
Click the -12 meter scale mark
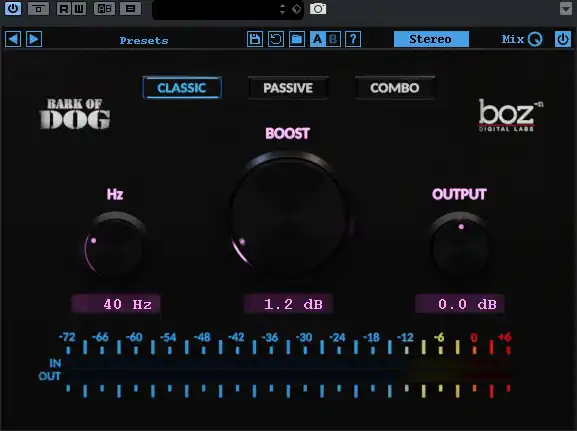click(405, 337)
